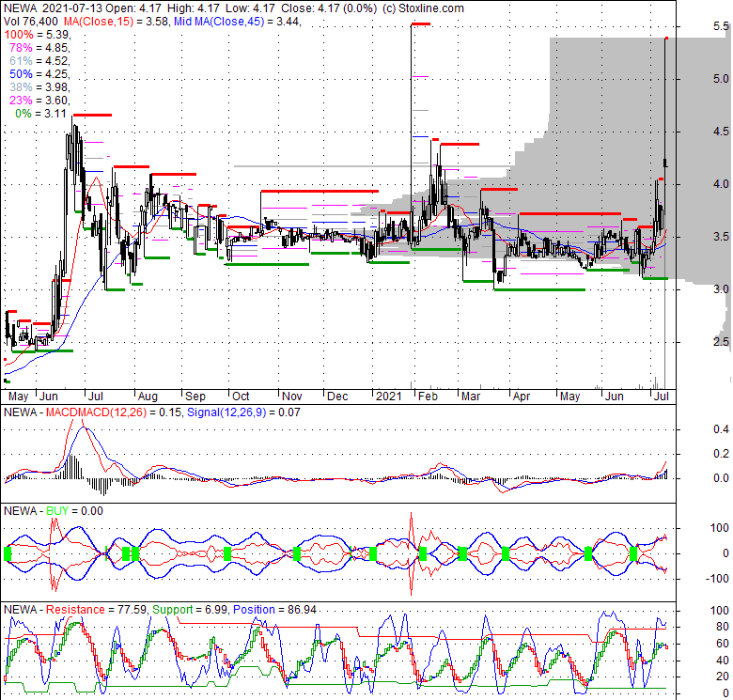733x700 pixels.
Task: Click the '23% = 3.60' Fibonacci level
Action: (39, 100)
